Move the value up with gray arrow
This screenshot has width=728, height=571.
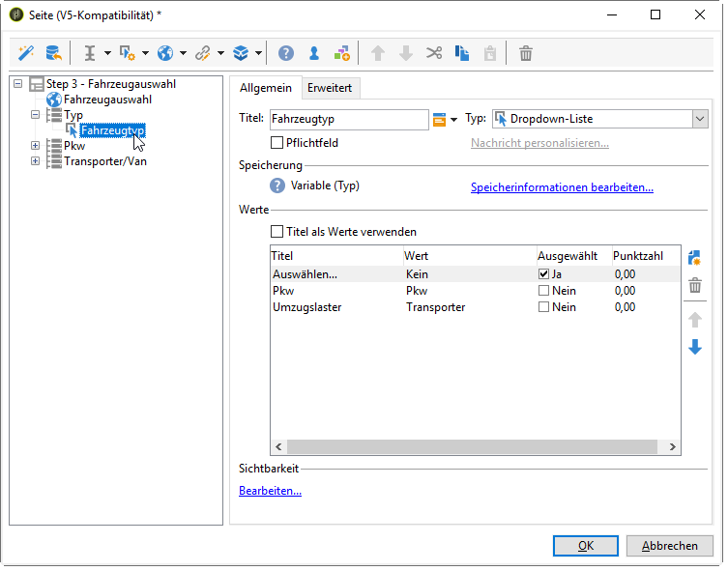[694, 320]
